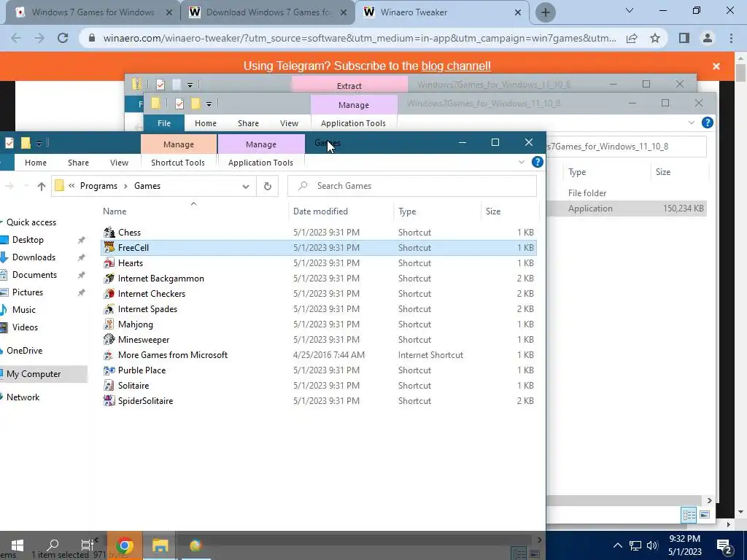Select My Computer in navigation pane

pos(34,374)
